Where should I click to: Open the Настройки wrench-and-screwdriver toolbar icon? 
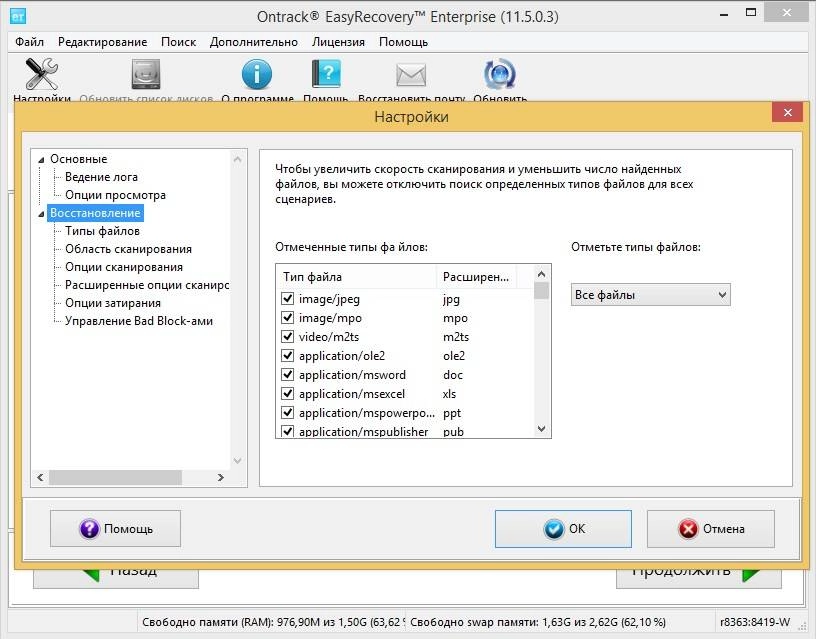[x=42, y=74]
